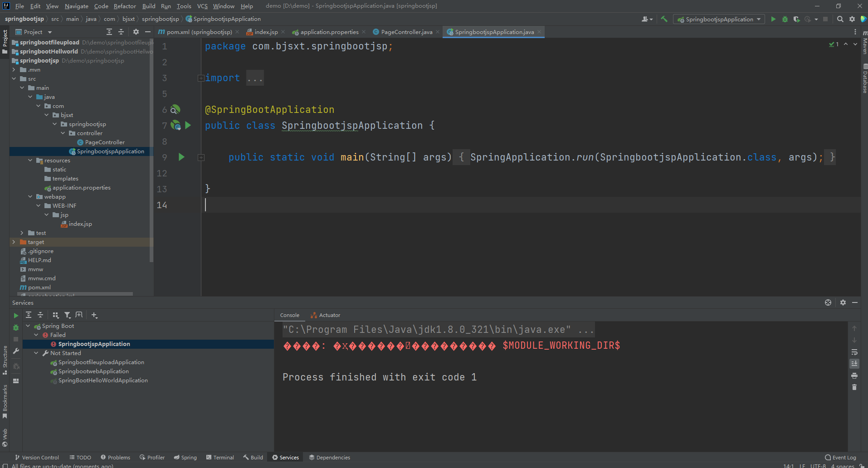The image size is (868, 468).
Task: Select index.jsp in project tree
Action: pos(80,224)
